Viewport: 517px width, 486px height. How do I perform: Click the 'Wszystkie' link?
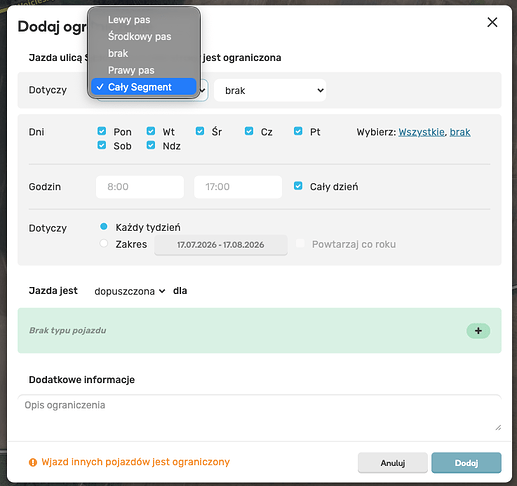(x=421, y=132)
